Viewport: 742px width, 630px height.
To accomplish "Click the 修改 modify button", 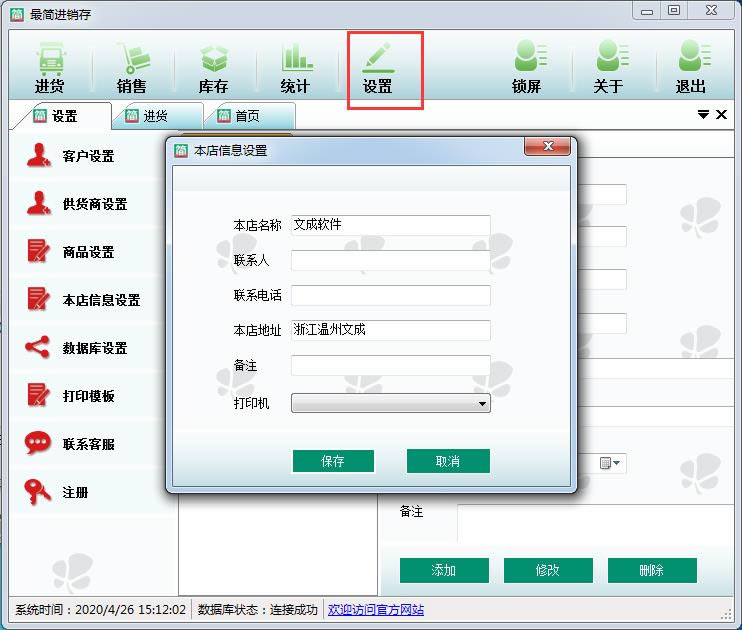I will point(548,570).
